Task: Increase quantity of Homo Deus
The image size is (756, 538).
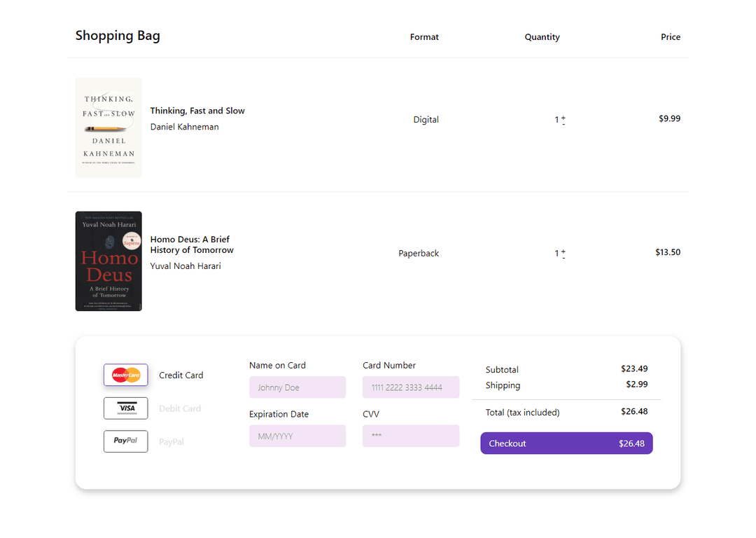Action: click(563, 251)
